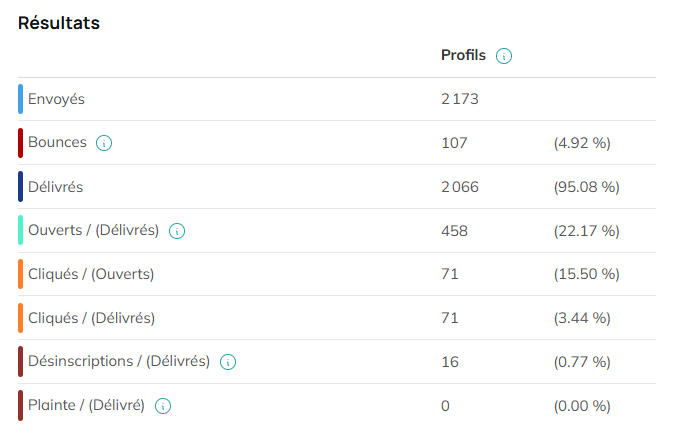
Task: Show info for Désinscriptions / (Délivrés)
Action: click(x=228, y=362)
